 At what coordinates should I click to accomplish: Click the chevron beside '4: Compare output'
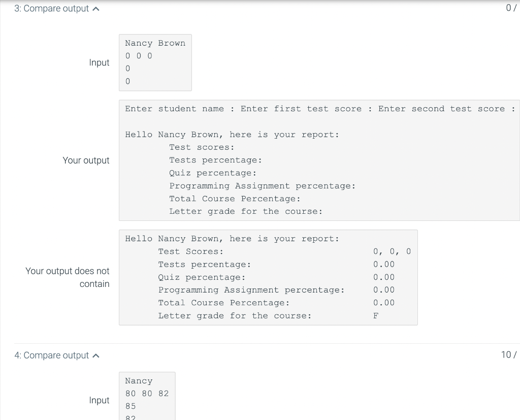click(x=96, y=356)
